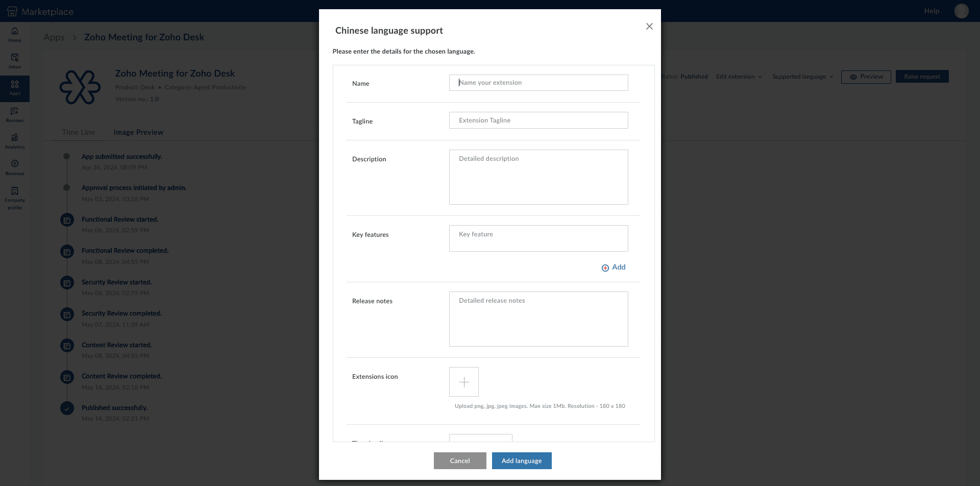Expand the Supported language dropdown

coord(802,77)
